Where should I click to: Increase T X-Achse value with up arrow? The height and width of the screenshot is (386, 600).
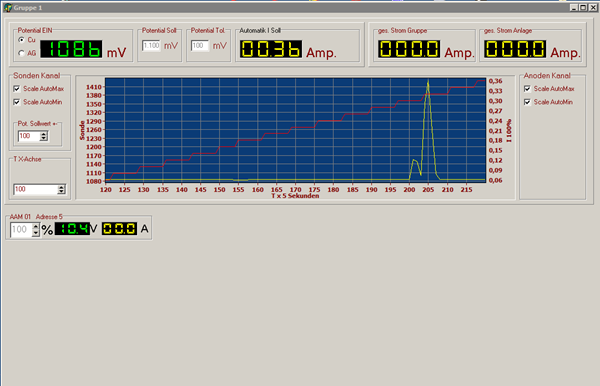click(x=61, y=187)
